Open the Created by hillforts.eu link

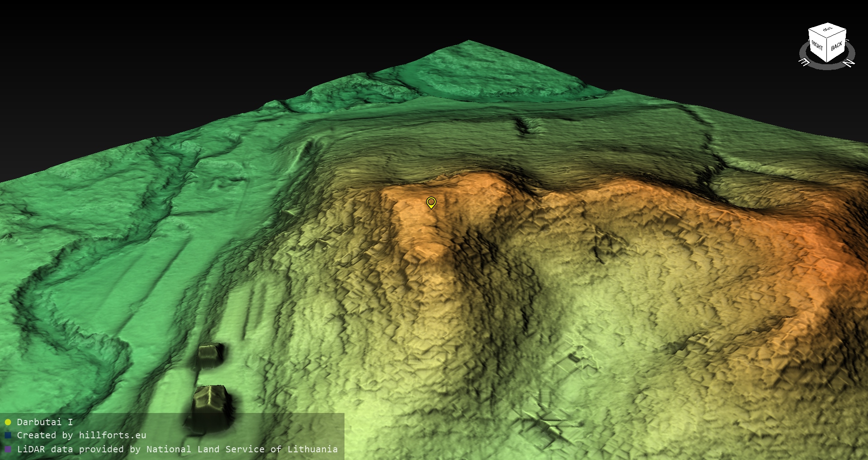click(81, 436)
